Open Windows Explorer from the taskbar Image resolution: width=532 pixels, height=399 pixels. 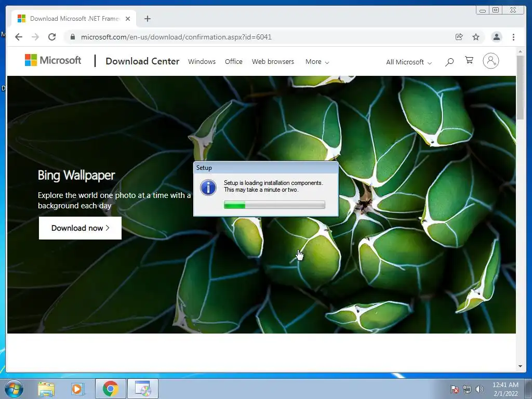[x=46, y=389]
